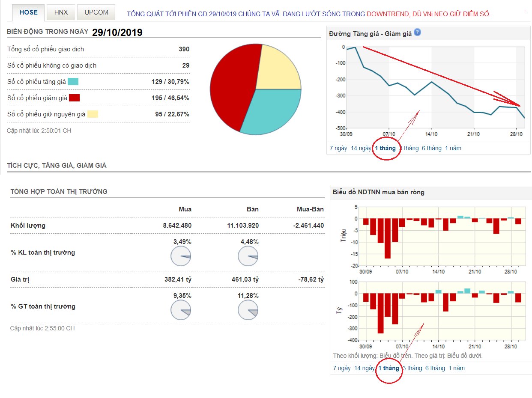
Task: Switch to the HNX tab
Action: coord(61,12)
